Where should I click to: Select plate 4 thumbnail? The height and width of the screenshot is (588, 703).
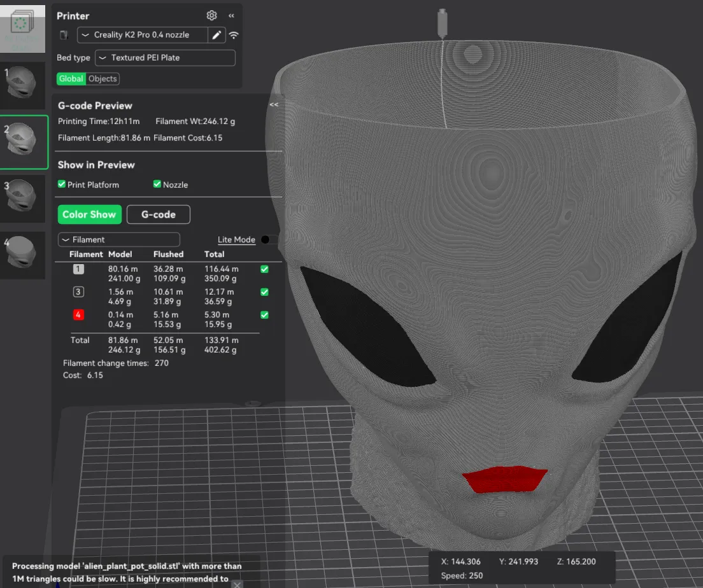tap(22, 255)
